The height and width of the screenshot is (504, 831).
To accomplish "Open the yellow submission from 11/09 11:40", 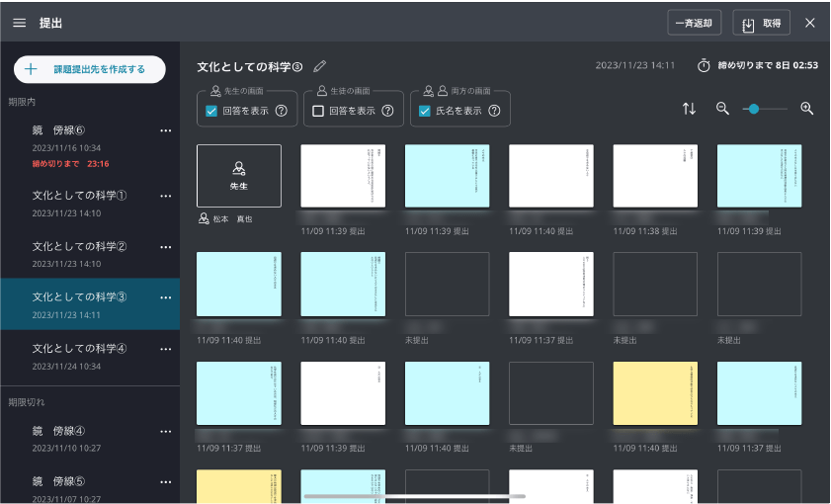I will (655, 393).
